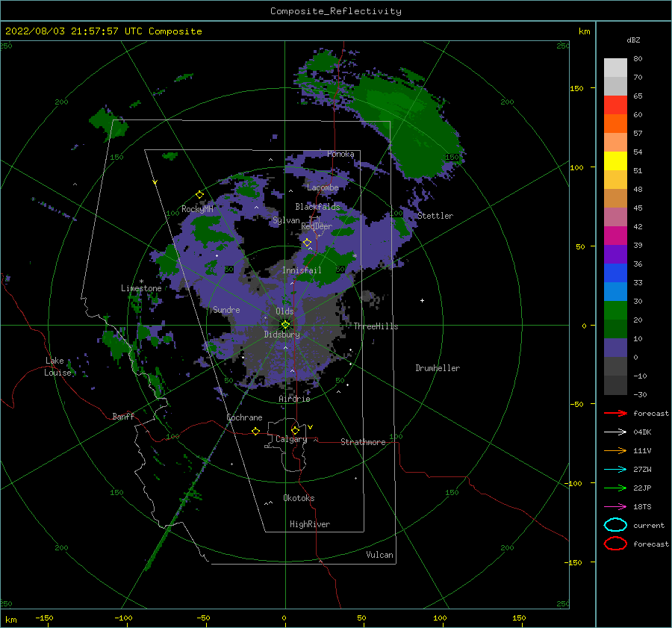Screen dimensions: 672x628
Task: Click the Lake Louise label
Action: 57,367
